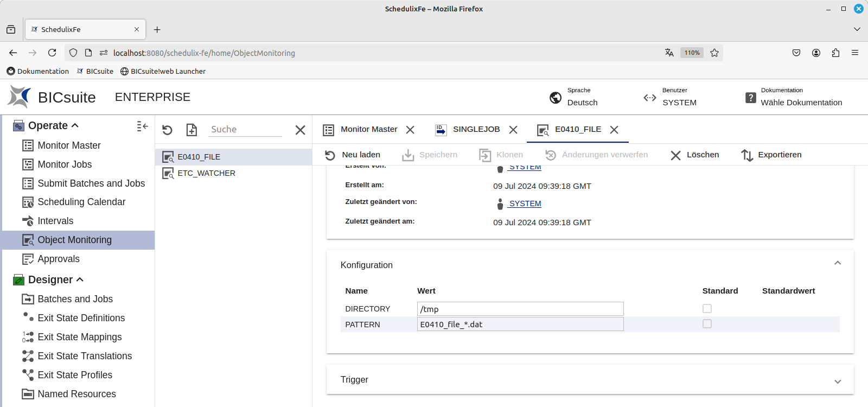This screenshot has width=868, height=407.
Task: Open Monitor Master in the sidebar
Action: tap(69, 145)
